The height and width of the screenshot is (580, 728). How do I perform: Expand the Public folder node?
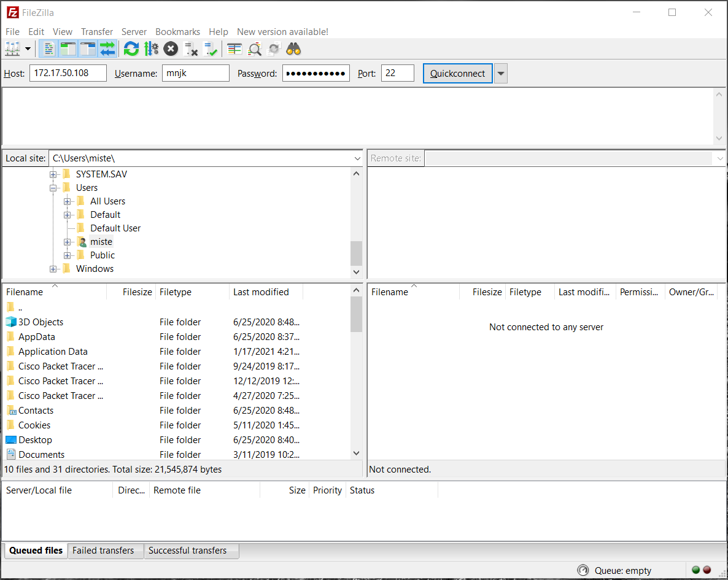click(x=67, y=255)
